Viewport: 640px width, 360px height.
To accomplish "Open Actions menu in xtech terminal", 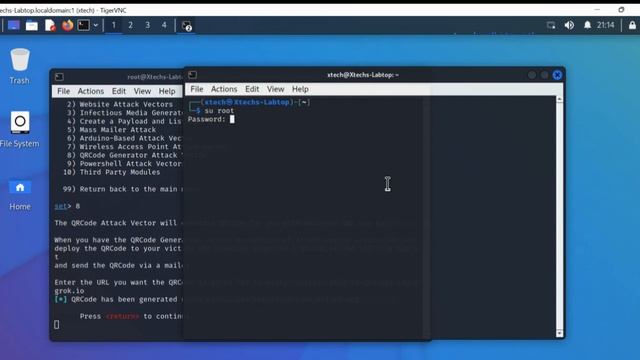I will click(x=224, y=89).
